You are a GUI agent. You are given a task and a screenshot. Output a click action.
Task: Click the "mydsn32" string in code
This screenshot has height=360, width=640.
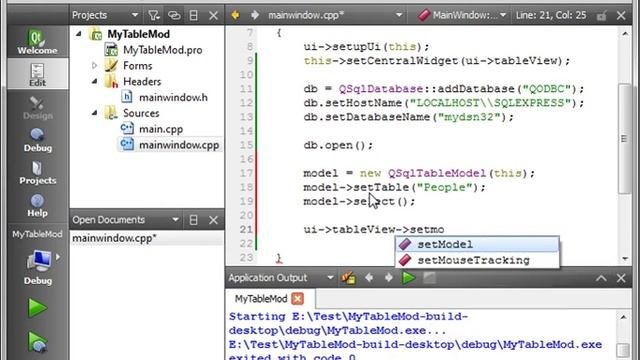469,117
